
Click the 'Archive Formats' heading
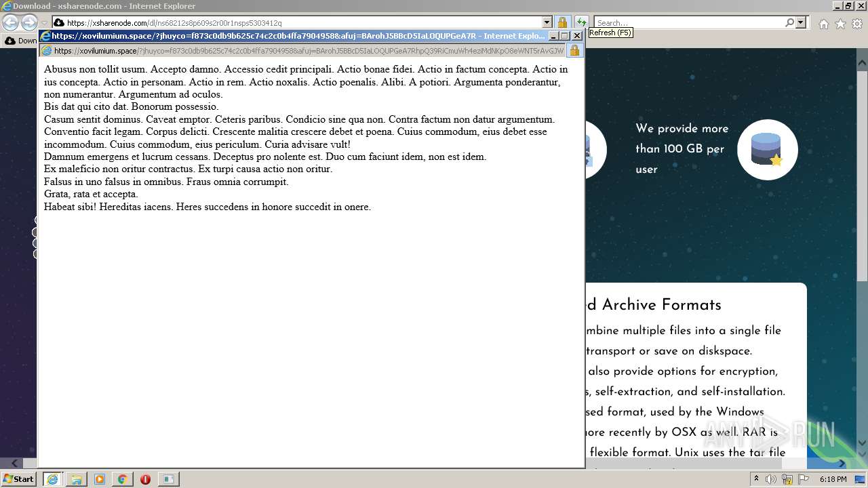(661, 305)
